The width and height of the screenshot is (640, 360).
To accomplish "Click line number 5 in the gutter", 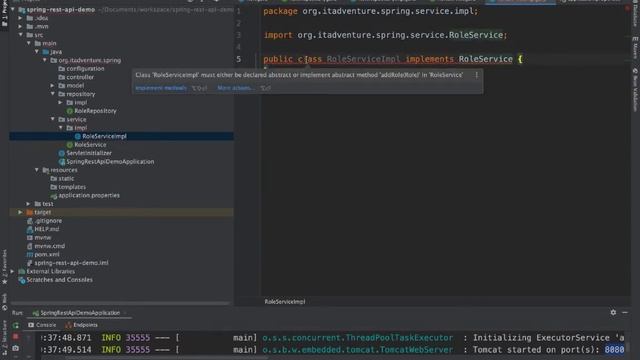I will click(238, 59).
